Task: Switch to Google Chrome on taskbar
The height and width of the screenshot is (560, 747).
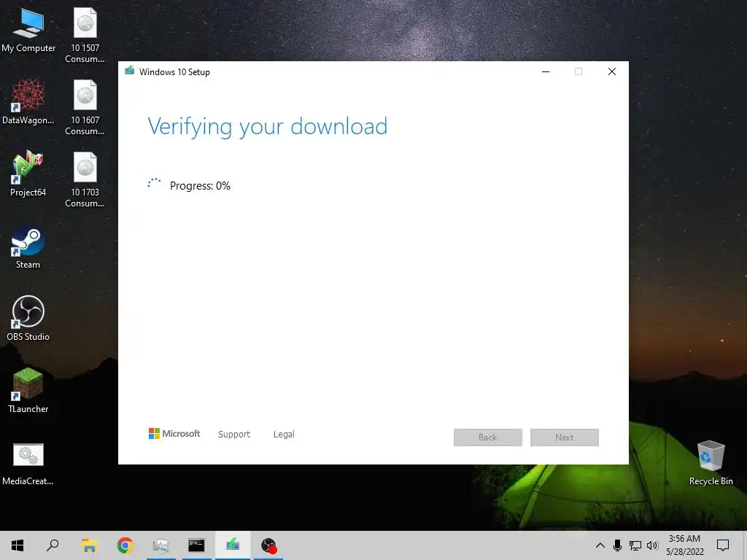Action: coord(125,545)
